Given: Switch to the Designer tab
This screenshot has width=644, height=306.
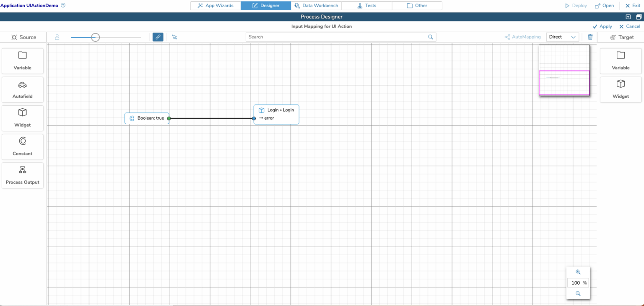Looking at the screenshot, I should [266, 5].
